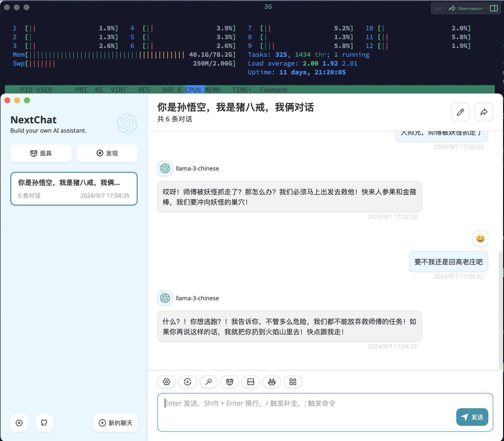
Task: Click the Swp meter 250M/2.00G
Action: click(x=124, y=63)
